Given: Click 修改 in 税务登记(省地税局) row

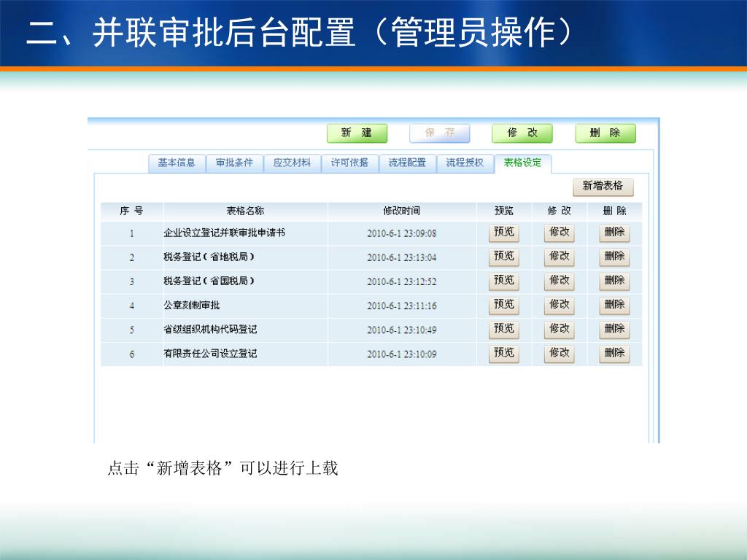Looking at the screenshot, I should click(559, 257).
